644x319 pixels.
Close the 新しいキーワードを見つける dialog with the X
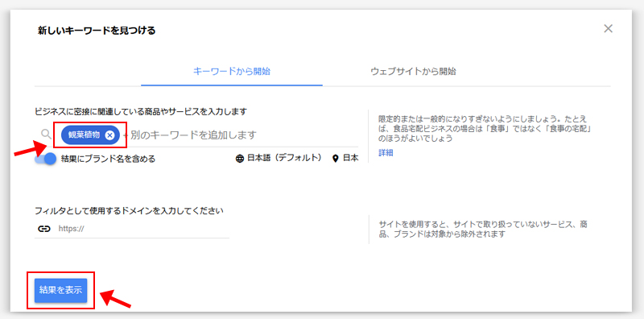[x=609, y=28]
